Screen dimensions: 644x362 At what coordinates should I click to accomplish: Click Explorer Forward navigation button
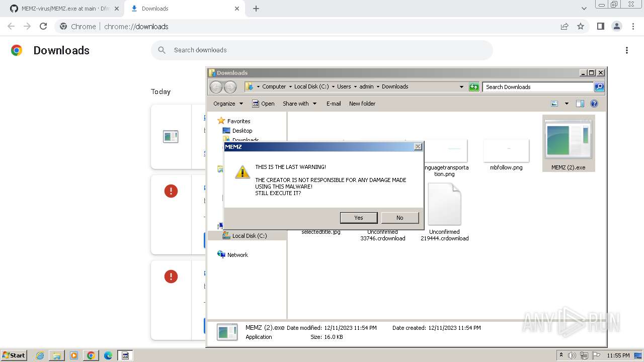230,87
